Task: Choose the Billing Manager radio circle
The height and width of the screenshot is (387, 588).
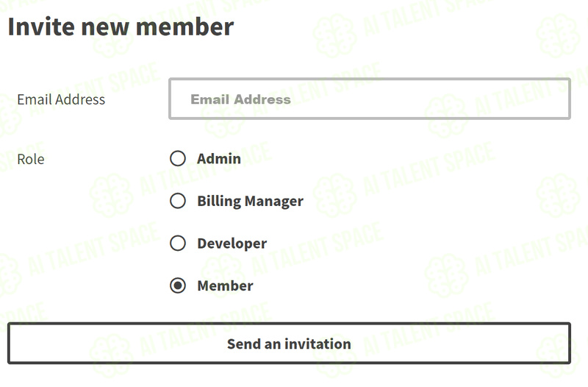Action: [x=178, y=201]
